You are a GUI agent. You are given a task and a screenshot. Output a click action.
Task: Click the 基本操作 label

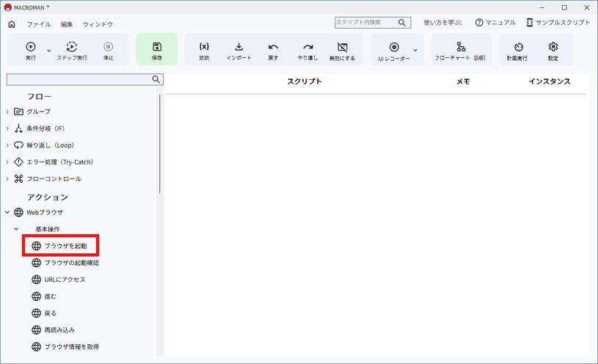click(x=48, y=229)
